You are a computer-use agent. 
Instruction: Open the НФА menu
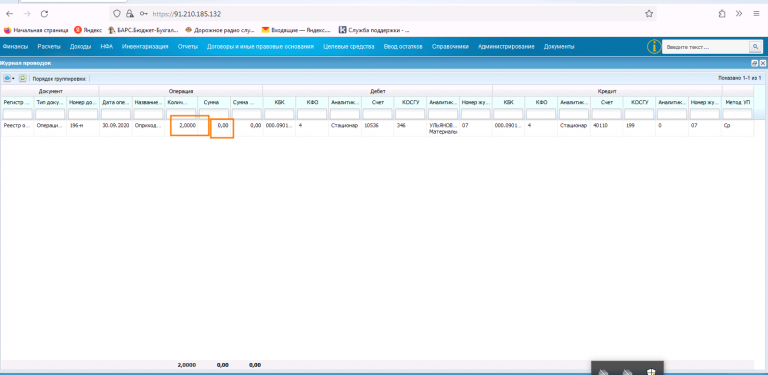pos(107,47)
